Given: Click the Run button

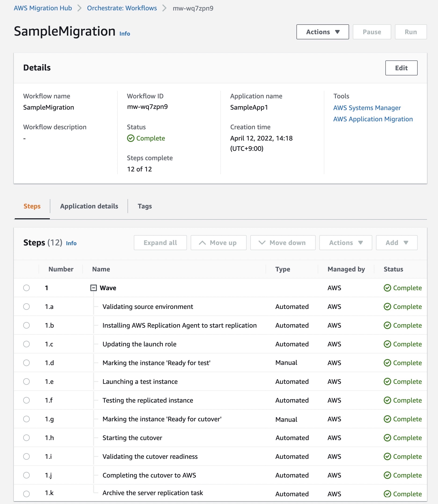Looking at the screenshot, I should [411, 32].
